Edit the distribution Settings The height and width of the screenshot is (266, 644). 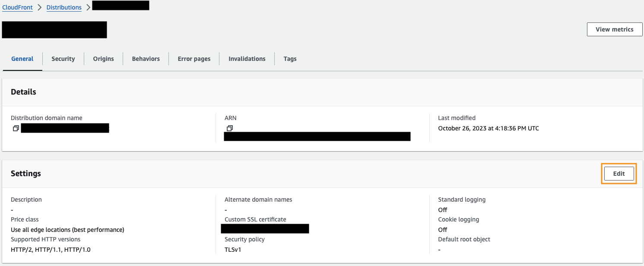tap(619, 174)
